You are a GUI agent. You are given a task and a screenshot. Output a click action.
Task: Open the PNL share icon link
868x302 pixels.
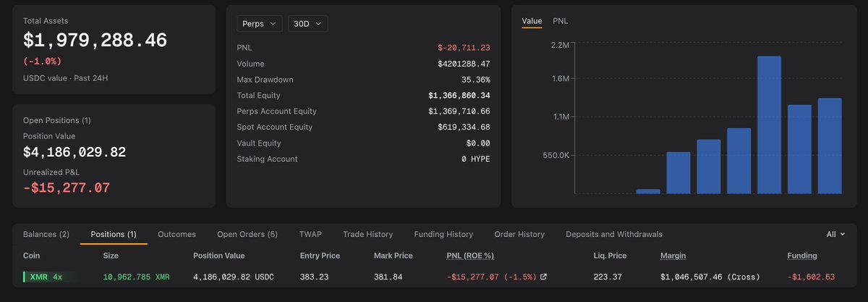pyautogui.click(x=544, y=277)
